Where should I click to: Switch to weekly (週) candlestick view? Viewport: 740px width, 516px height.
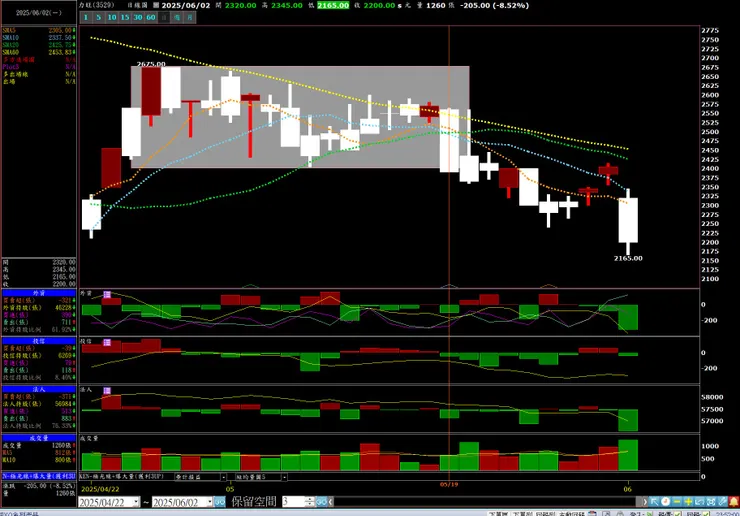click(x=177, y=17)
